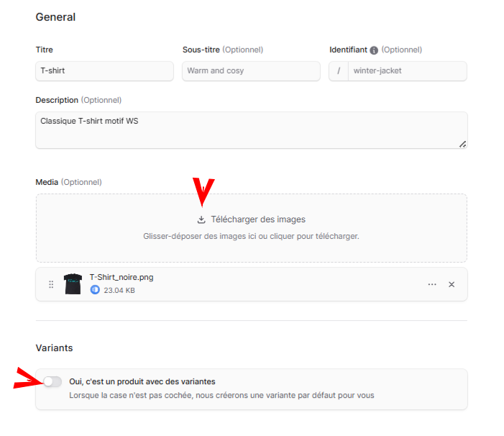This screenshot has width=504, height=436.
Task: Click the Identifiant info icon
Action: tap(374, 50)
